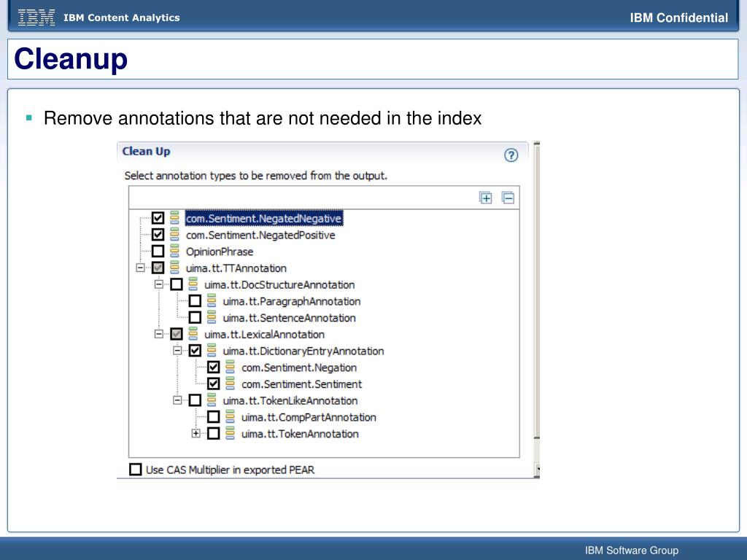This screenshot has height=560, width=747.
Task: Select the uima.tt.CompPartAnnotation row label
Action: tap(309, 418)
